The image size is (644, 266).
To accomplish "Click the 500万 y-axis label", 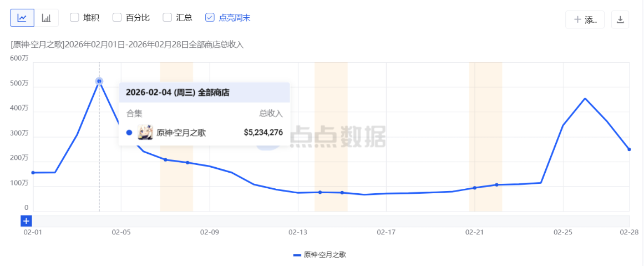I will click(x=19, y=83).
